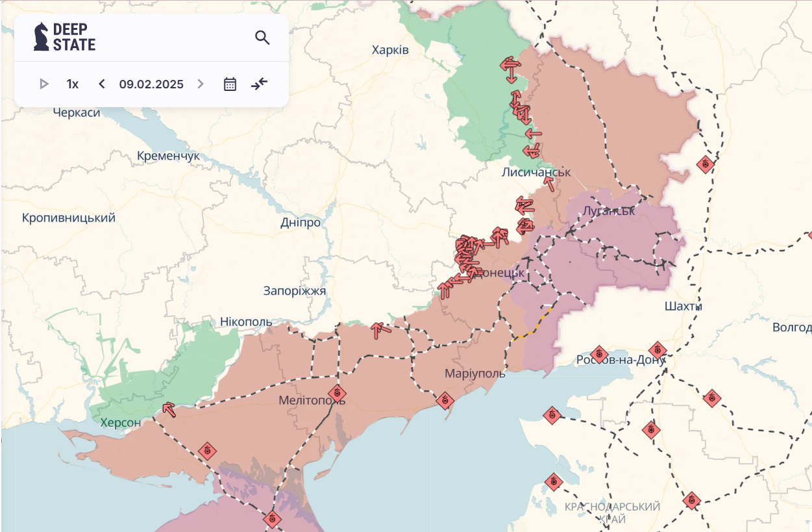Click the date 09.02.2025
Viewport: 812px width, 532px height.
[x=151, y=84]
